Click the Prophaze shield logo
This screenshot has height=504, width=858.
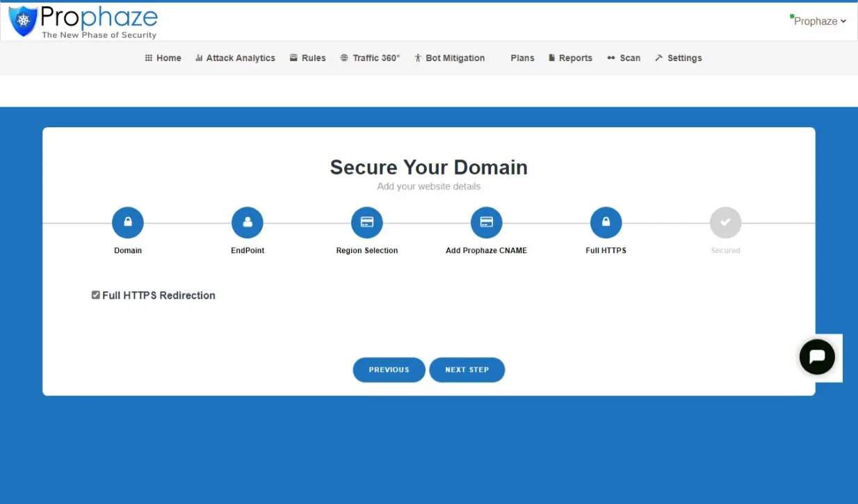click(x=23, y=22)
